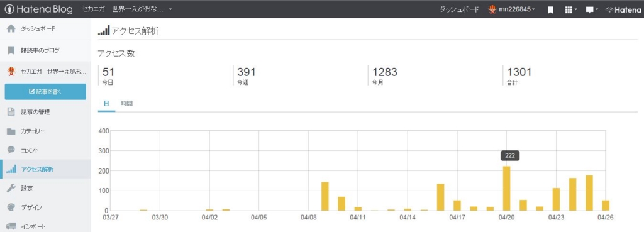Click the mn226845 user avatar icon
The width and height of the screenshot is (644, 232).
pos(492,9)
